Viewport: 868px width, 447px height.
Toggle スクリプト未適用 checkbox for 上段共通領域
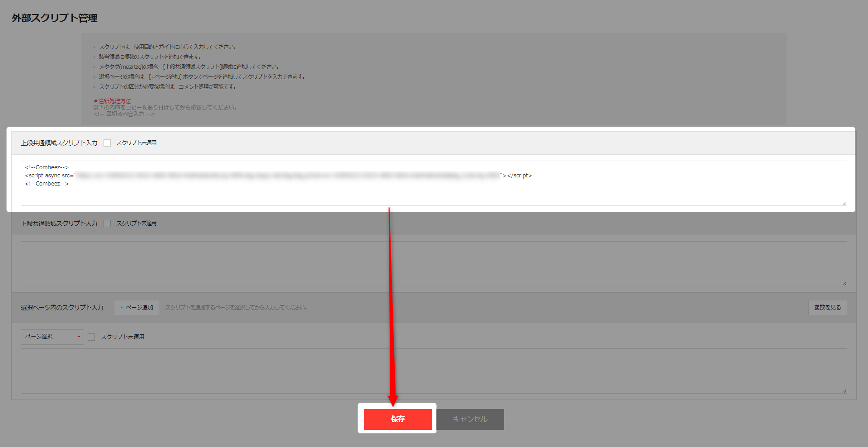pos(107,143)
